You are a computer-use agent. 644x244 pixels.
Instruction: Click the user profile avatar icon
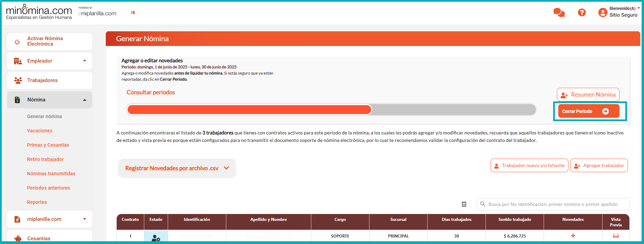pos(602,13)
